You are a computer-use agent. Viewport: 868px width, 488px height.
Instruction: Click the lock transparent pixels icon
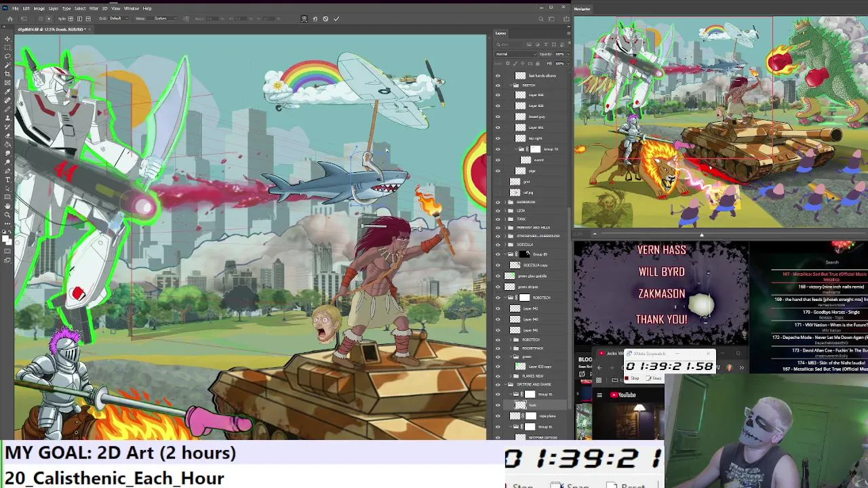click(x=509, y=63)
